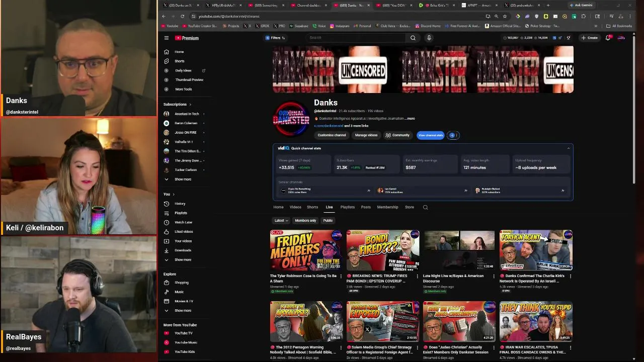Switch to the Membership tab
The image size is (644, 362).
tap(387, 207)
